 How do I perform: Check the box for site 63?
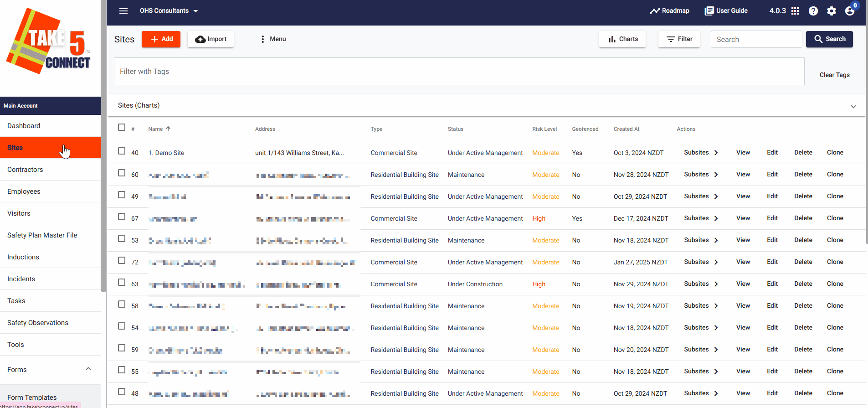point(122,282)
